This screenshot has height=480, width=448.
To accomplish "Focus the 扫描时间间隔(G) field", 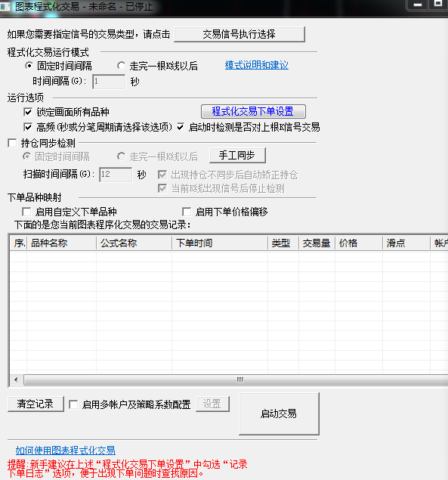I will coord(116,175).
